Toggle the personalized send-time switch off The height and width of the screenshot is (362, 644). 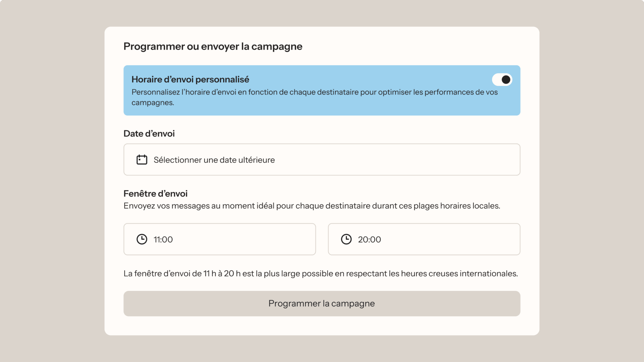point(502,80)
